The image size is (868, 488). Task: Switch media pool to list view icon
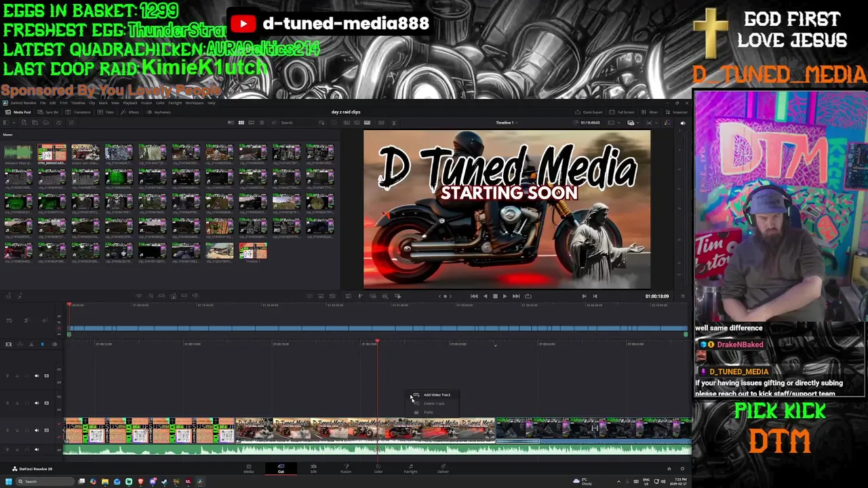261,123
